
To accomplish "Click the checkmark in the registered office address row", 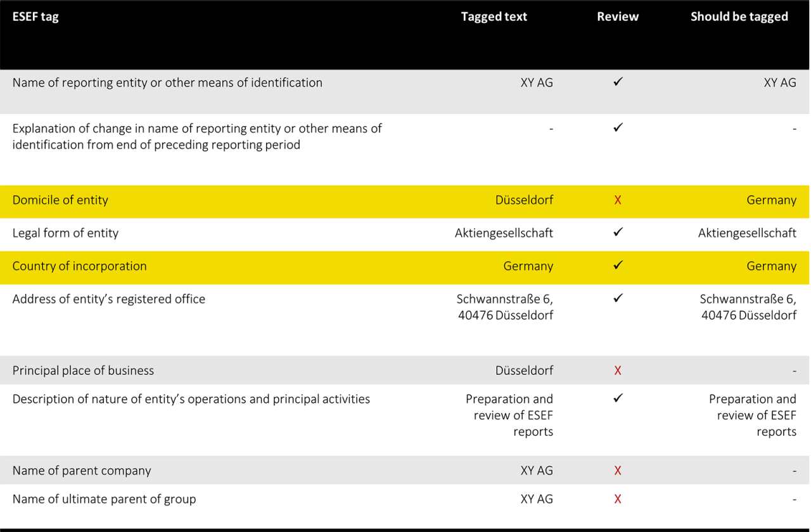I will 618,298.
